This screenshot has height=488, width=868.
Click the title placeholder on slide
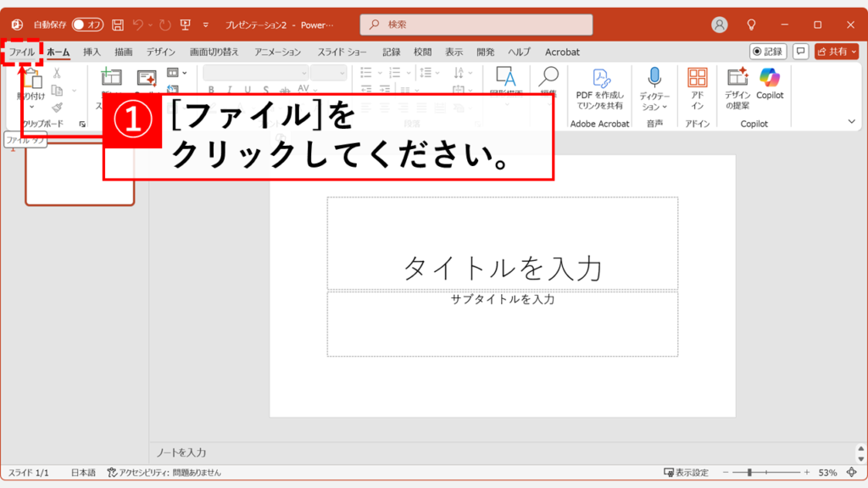[502, 243]
